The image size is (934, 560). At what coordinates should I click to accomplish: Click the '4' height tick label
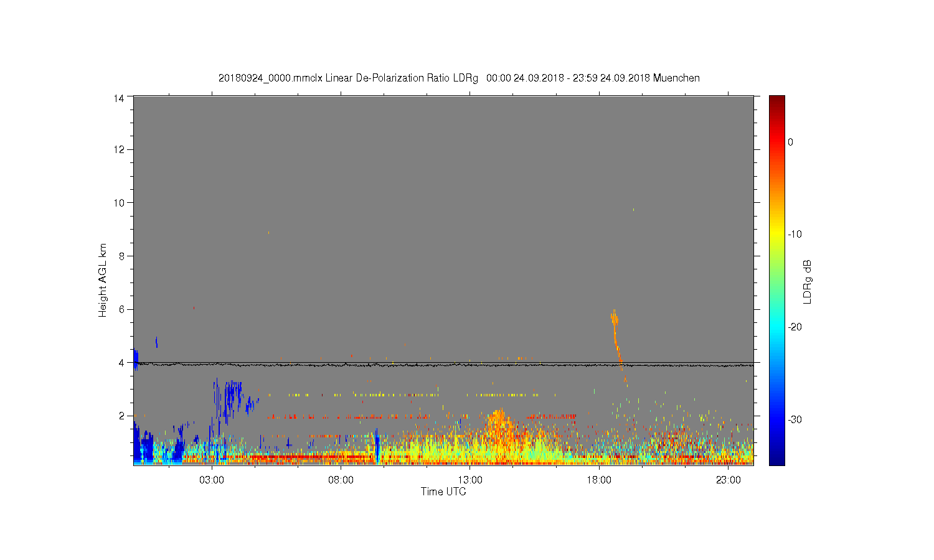coord(121,363)
